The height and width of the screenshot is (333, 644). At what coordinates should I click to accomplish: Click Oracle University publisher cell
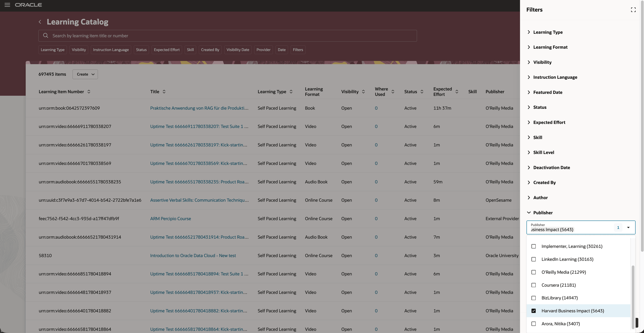[x=502, y=255]
